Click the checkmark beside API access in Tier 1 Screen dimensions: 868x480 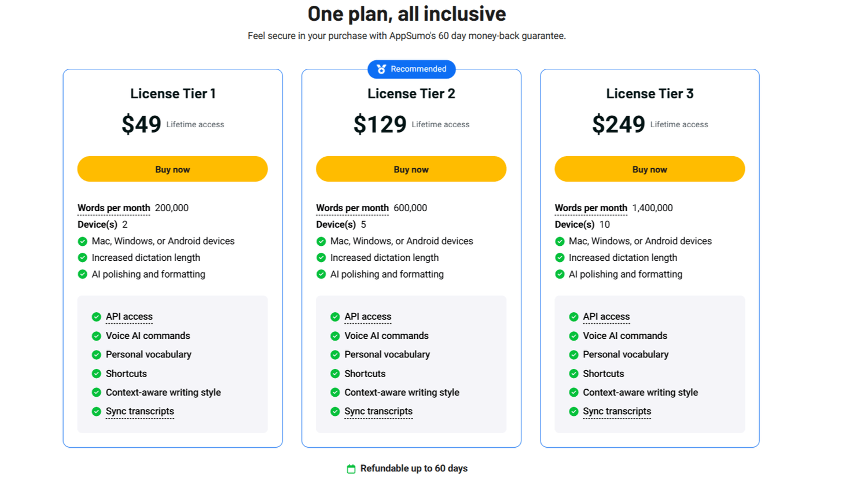click(97, 317)
